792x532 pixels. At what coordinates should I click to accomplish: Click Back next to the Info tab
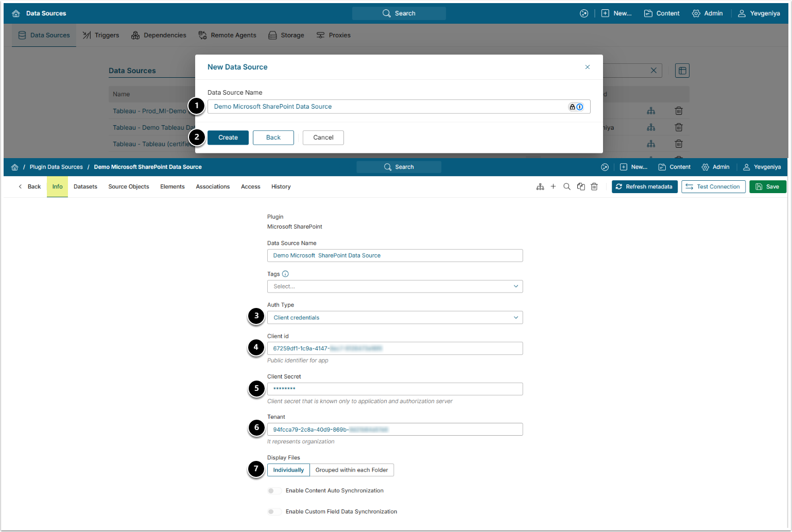coord(30,187)
